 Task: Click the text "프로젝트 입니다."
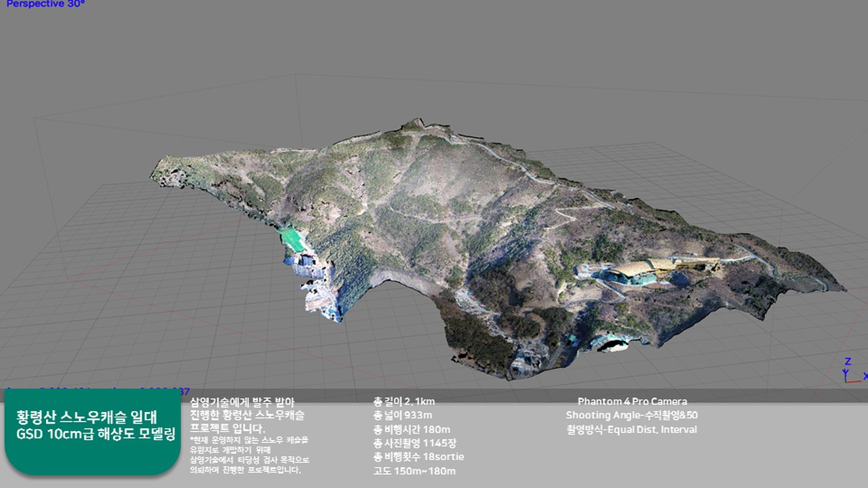click(x=227, y=429)
